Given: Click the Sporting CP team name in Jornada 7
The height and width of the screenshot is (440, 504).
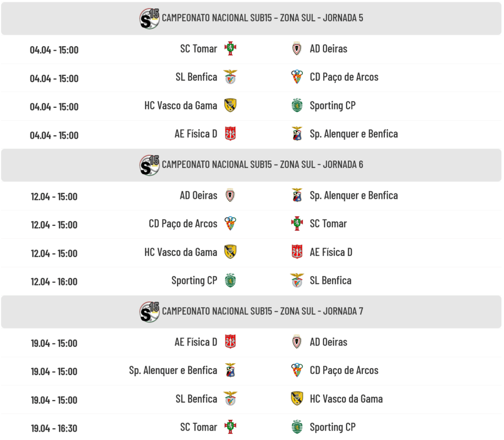Looking at the screenshot, I should click(x=332, y=427).
